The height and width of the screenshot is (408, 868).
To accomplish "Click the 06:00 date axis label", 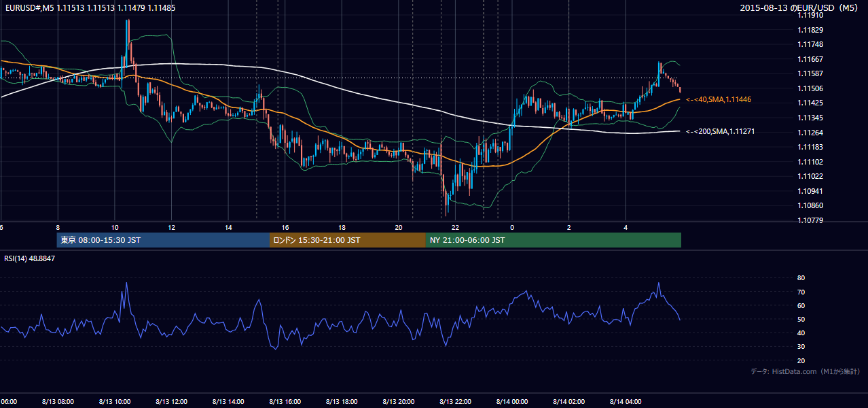I will (9, 401).
